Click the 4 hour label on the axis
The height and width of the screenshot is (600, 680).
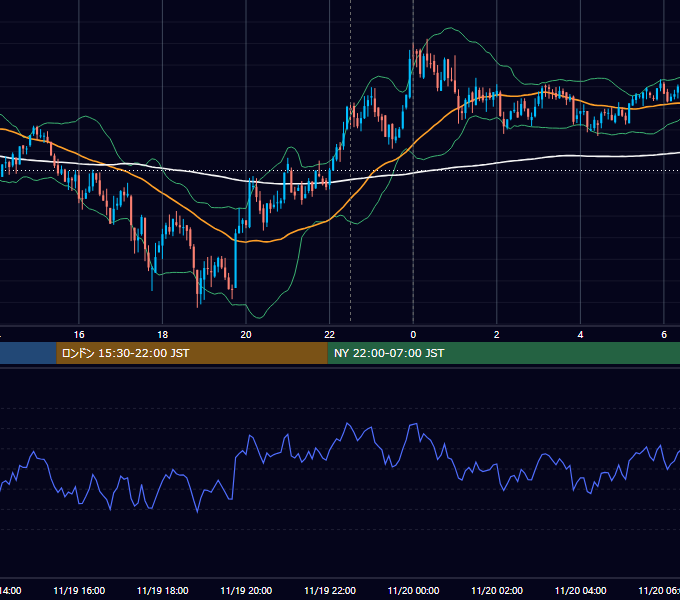click(x=580, y=335)
